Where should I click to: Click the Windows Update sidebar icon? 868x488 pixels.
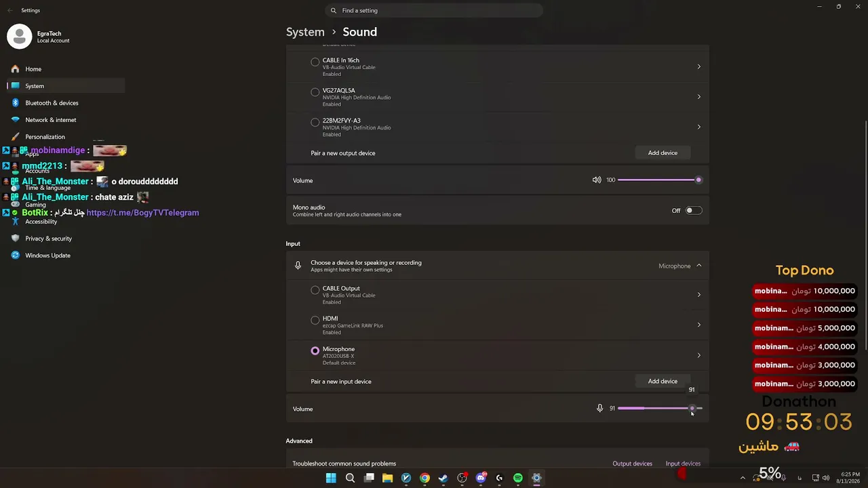(x=16, y=256)
